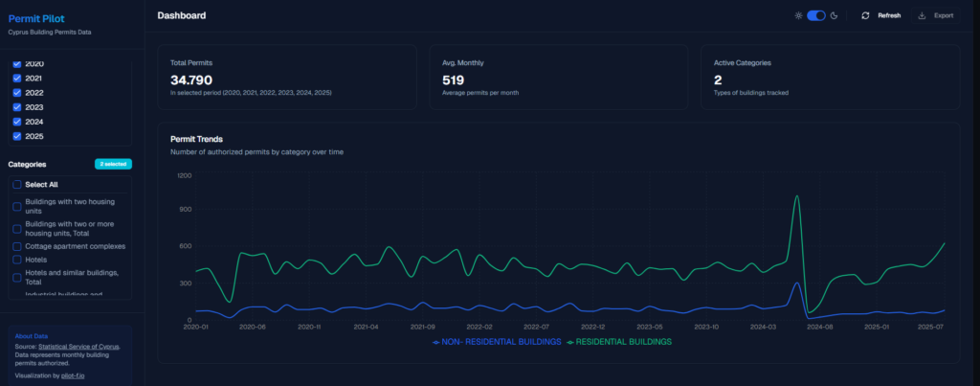This screenshot has width=980, height=386.
Task: Open the pilot-f.io link
Action: click(75, 375)
